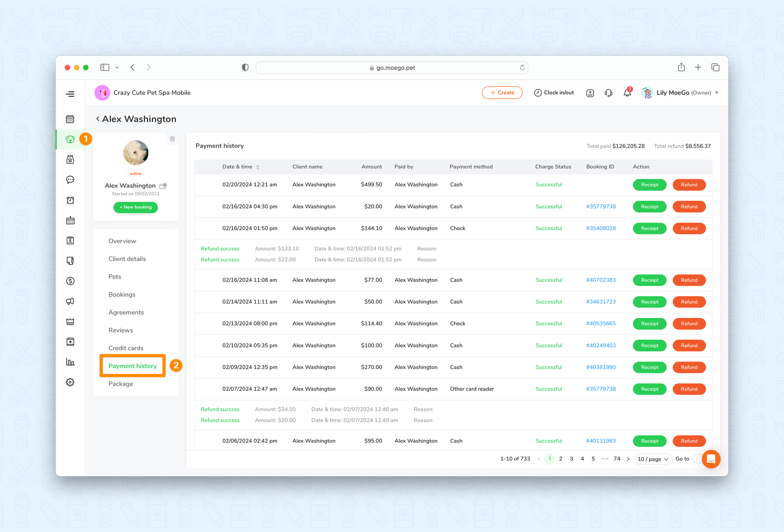Screen dimensions: 784x532
Task: Open the Bookings menu item
Action: [x=122, y=294]
